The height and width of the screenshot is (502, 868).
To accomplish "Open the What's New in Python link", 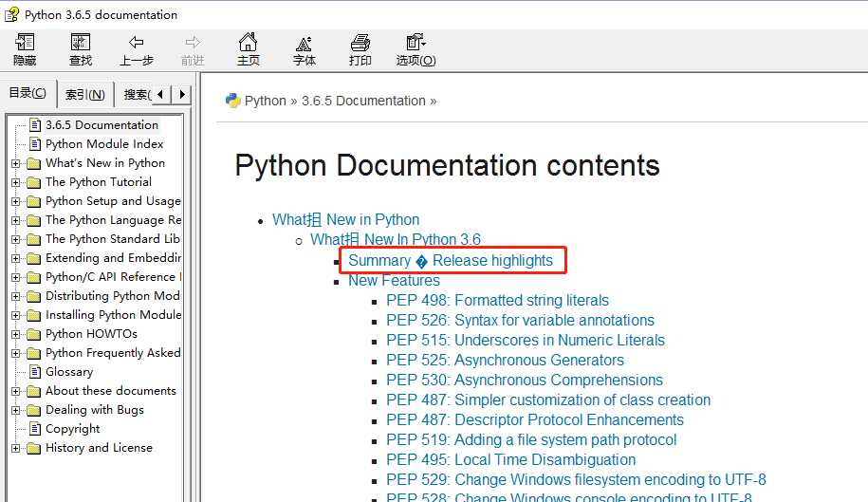I will [346, 220].
